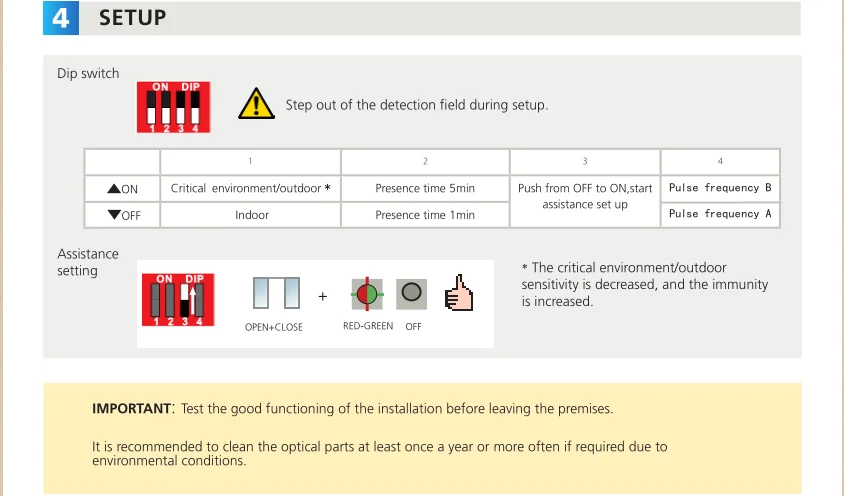Click the red-green LED indicator icon
The height and width of the screenshot is (496, 844).
367,294
